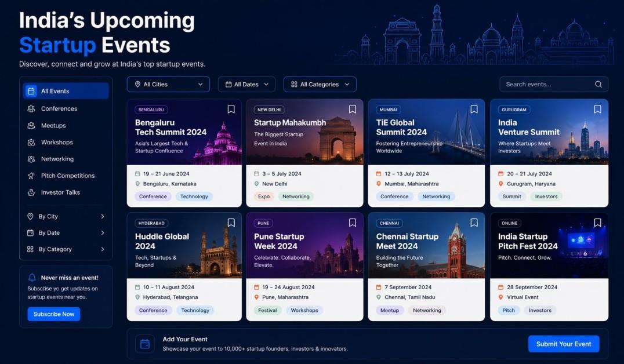Click the Networking group icon

click(31, 159)
